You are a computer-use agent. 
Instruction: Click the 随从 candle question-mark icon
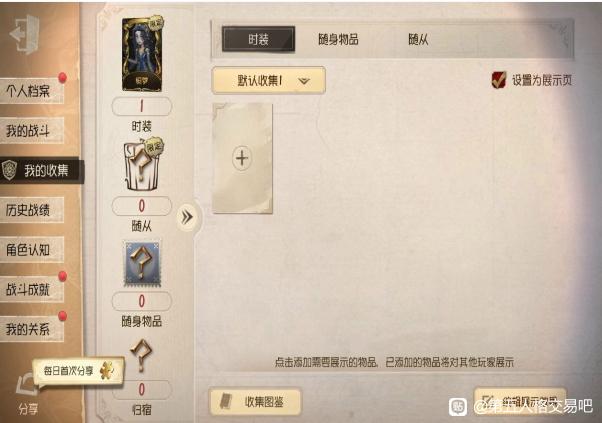(x=142, y=166)
